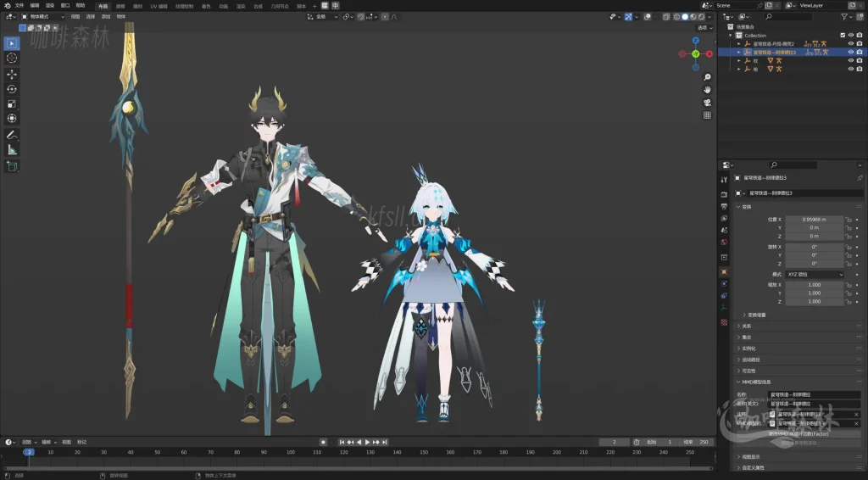Image resolution: width=868 pixels, height=480 pixels.
Task: Select the Rotate tool
Action: coord(12,89)
